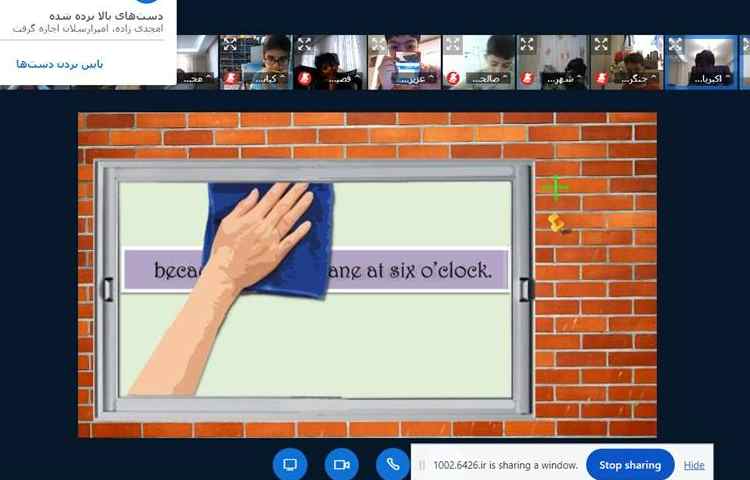Fullscreen the "عزیز" webcam tile

tap(379, 45)
